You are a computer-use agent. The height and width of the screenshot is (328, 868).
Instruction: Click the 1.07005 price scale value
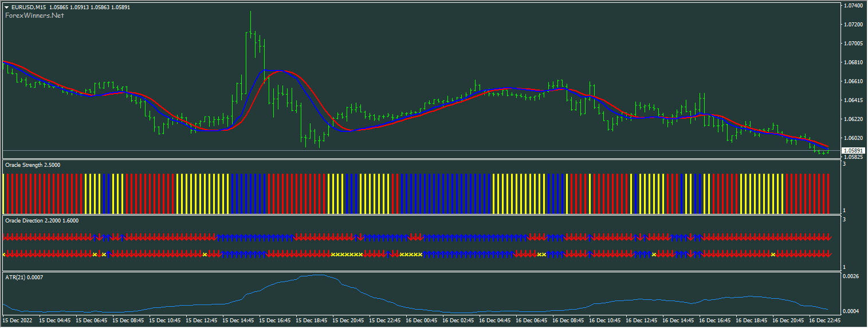(x=853, y=44)
